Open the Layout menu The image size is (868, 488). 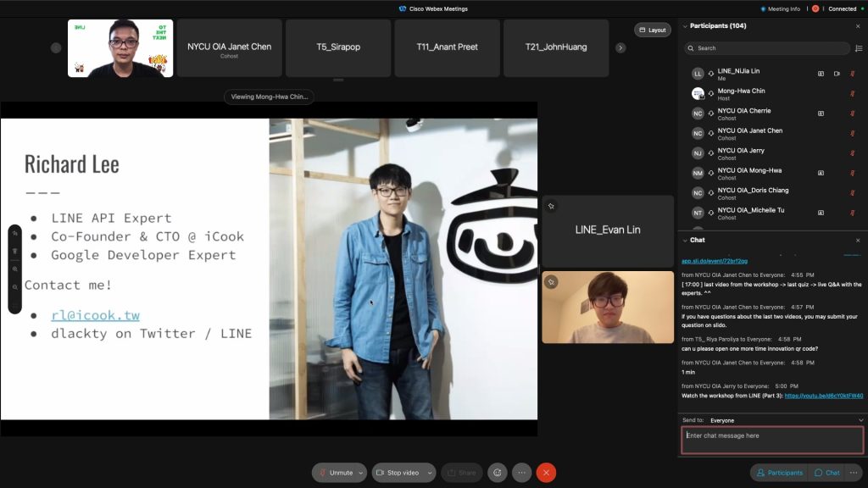653,30
